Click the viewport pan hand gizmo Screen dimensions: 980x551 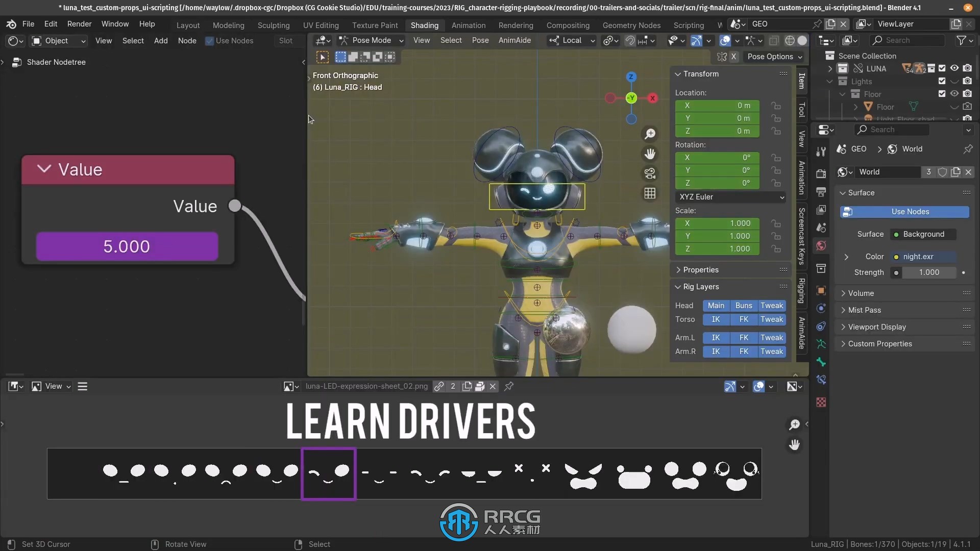point(650,154)
